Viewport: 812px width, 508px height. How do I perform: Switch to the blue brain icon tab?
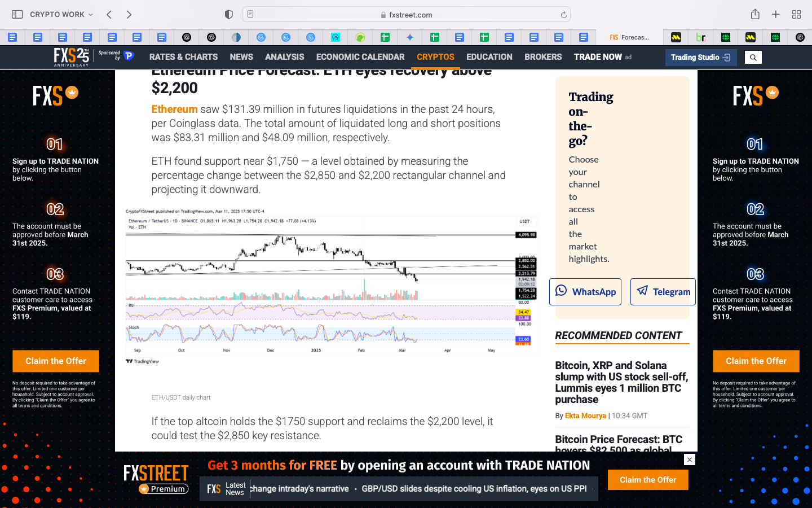click(236, 37)
